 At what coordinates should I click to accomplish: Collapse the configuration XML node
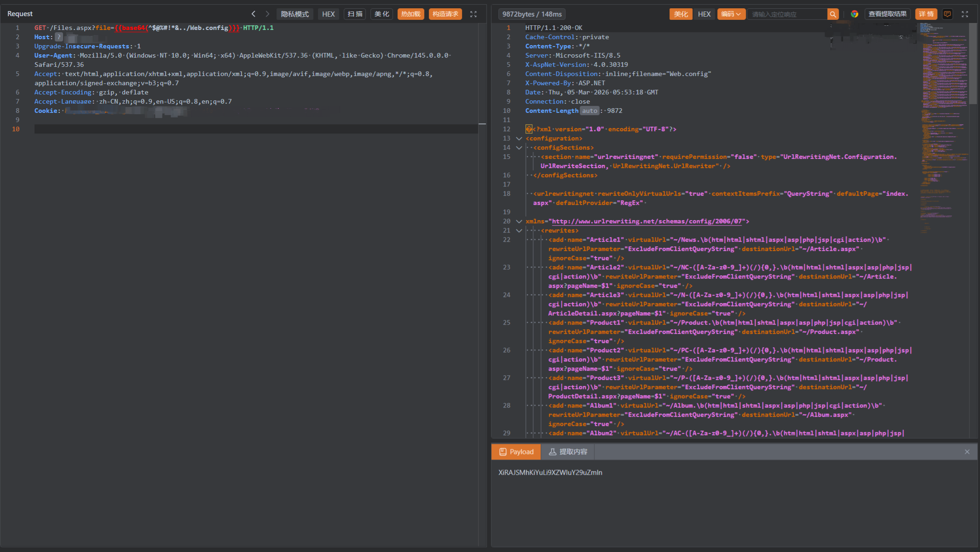point(519,139)
